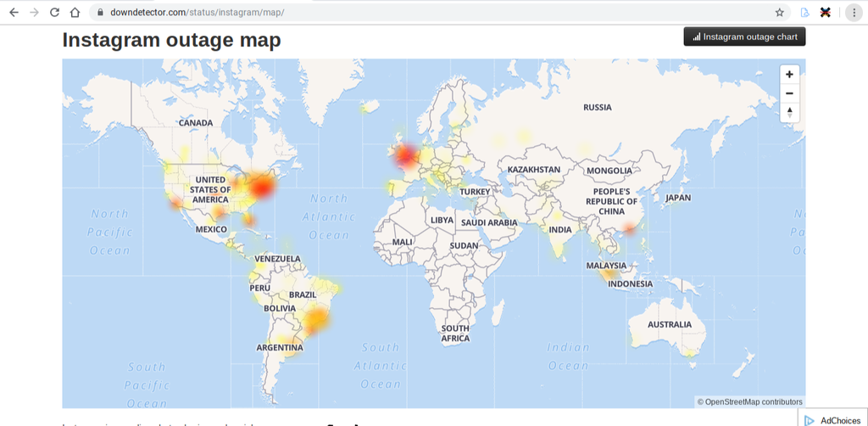Go back to the previous page
The width and height of the screenshot is (868, 426).
click(x=14, y=13)
